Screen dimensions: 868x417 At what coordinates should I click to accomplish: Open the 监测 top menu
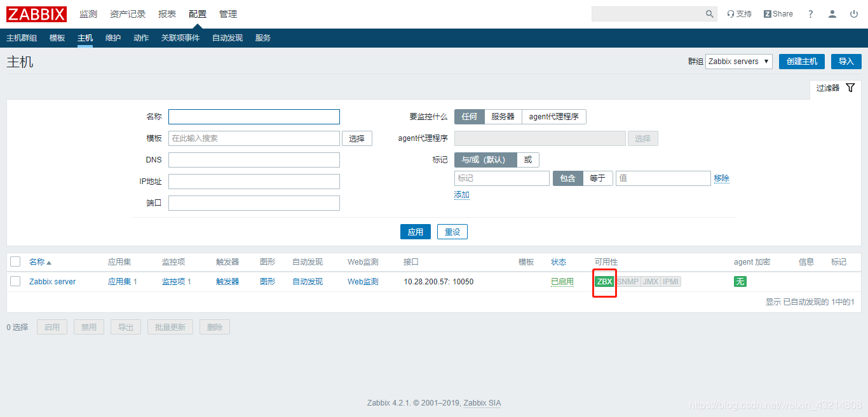[x=88, y=14]
